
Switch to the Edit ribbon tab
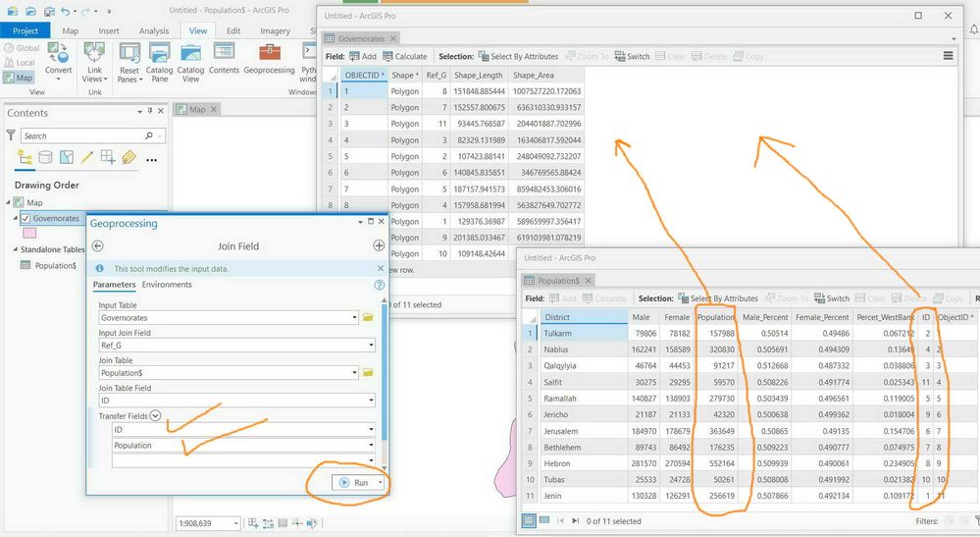233,30
